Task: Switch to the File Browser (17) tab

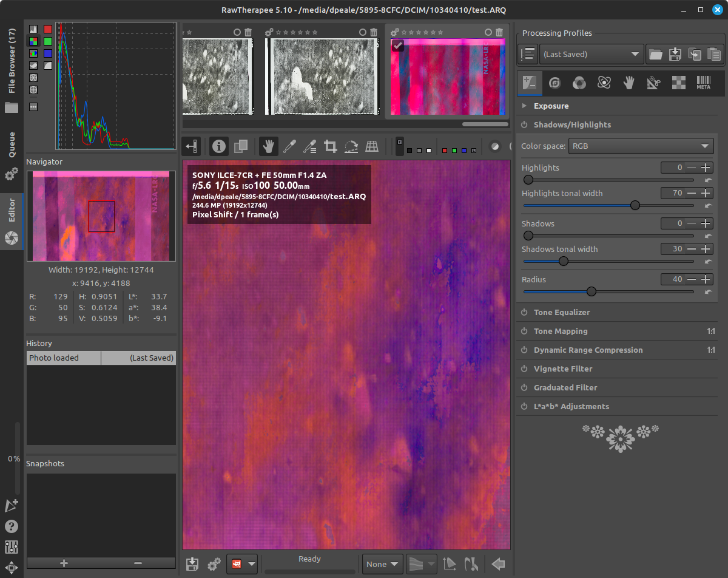Action: click(x=11, y=61)
